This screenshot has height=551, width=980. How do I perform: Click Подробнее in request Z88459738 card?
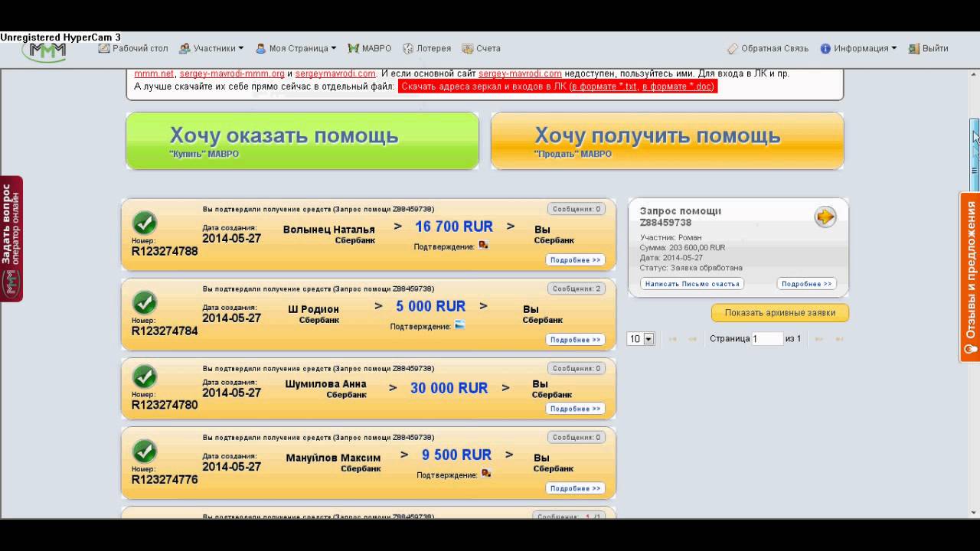point(806,283)
